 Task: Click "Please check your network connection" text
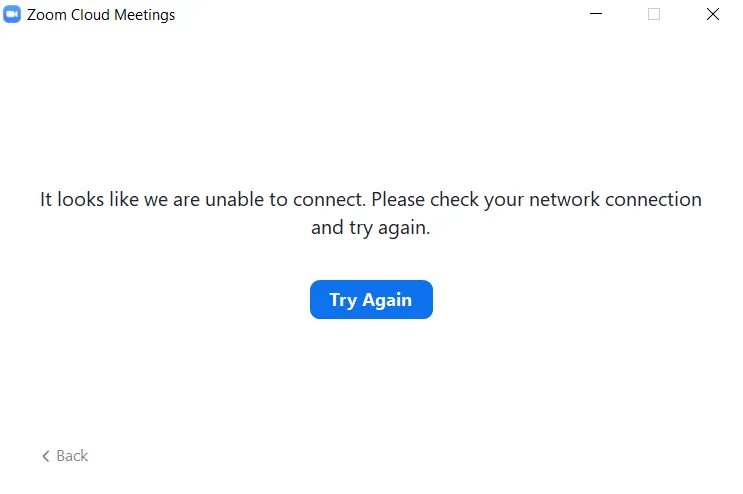tap(536, 199)
